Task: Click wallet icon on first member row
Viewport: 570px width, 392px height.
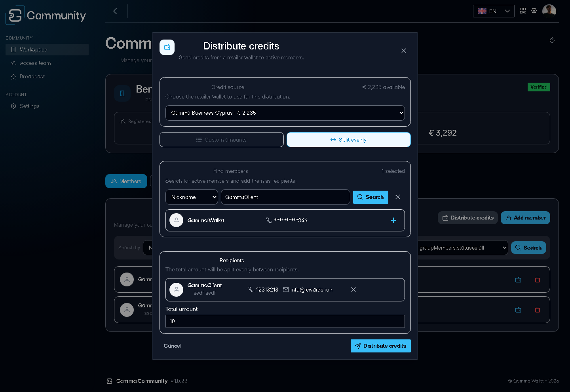Action: pyautogui.click(x=518, y=280)
